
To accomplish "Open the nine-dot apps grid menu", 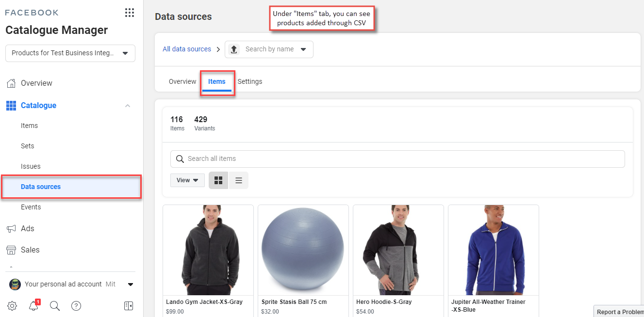I will click(130, 13).
